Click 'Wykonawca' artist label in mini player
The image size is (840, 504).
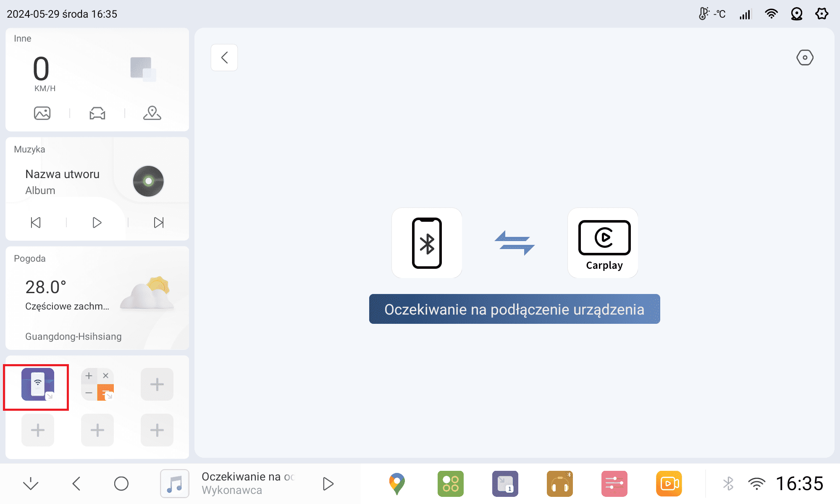point(232,490)
